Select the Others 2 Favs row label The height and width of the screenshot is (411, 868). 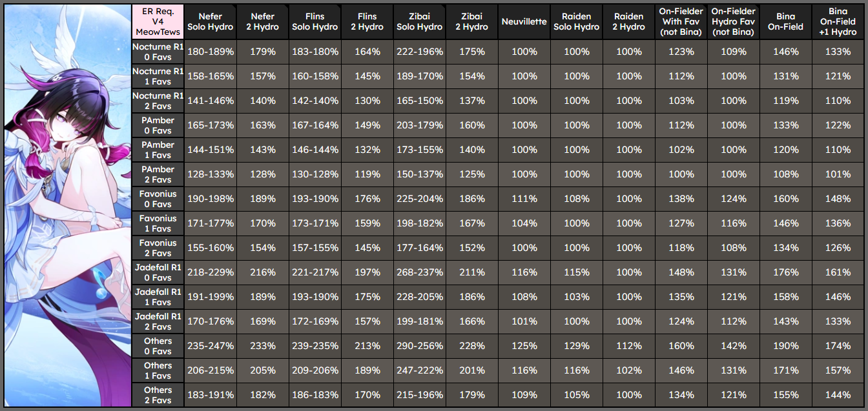point(158,395)
